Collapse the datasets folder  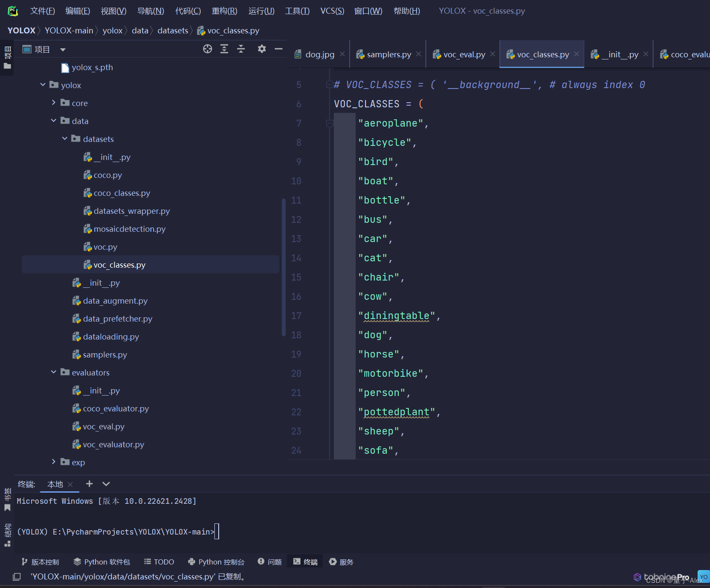tap(65, 139)
